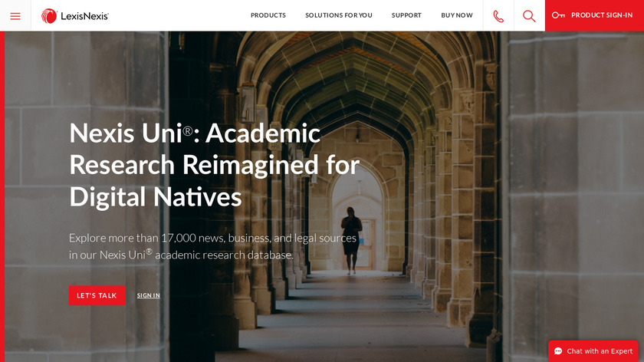Follow the Sign In link

coord(148,295)
